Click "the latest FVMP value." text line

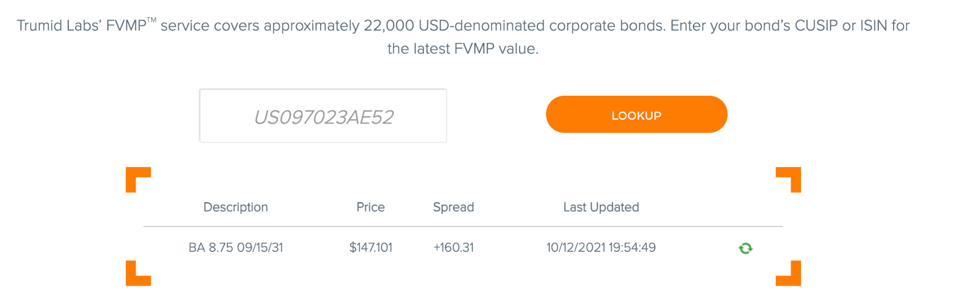463,49
